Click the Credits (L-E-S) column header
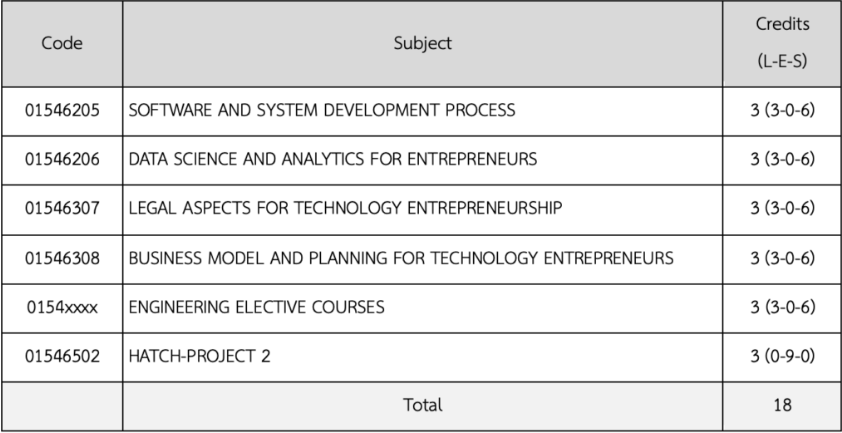Image resolution: width=842 pixels, height=433 pixels. [x=783, y=44]
